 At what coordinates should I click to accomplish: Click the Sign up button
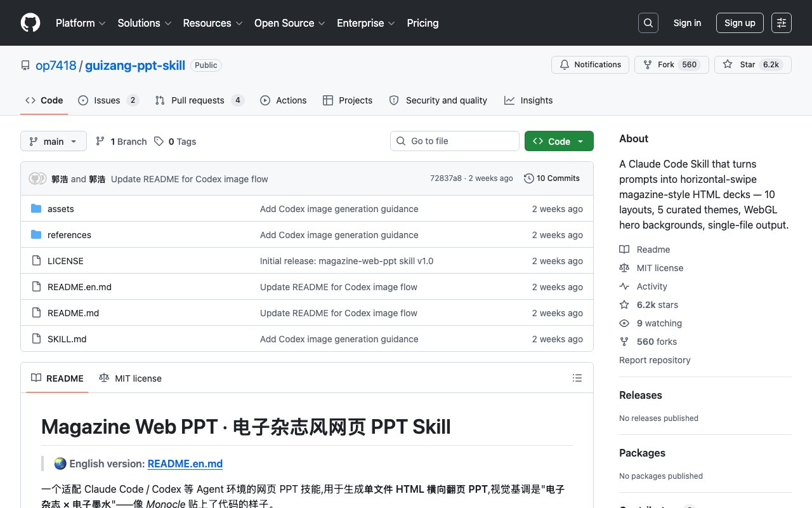(x=740, y=23)
